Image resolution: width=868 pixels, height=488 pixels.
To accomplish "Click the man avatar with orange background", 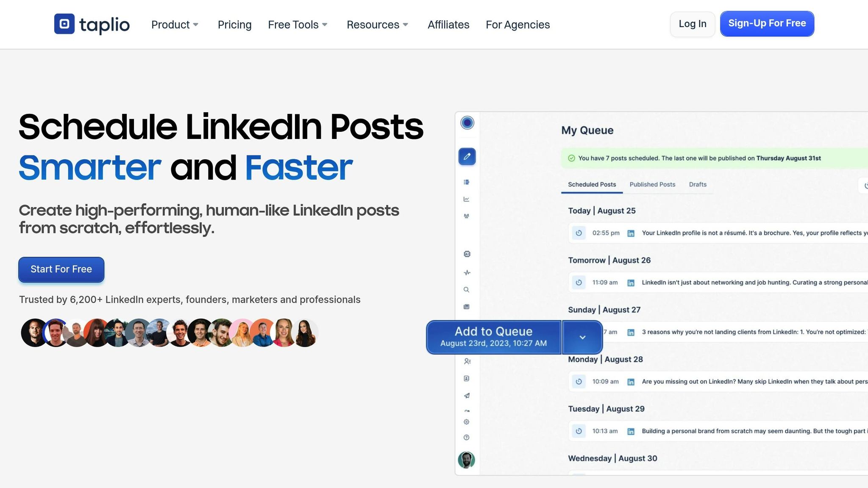I will pyautogui.click(x=263, y=333).
